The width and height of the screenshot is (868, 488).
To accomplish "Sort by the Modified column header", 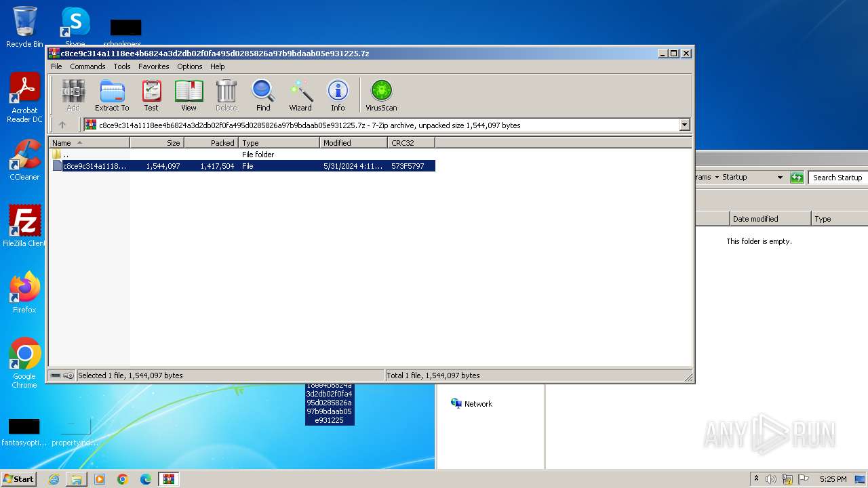I will (353, 142).
